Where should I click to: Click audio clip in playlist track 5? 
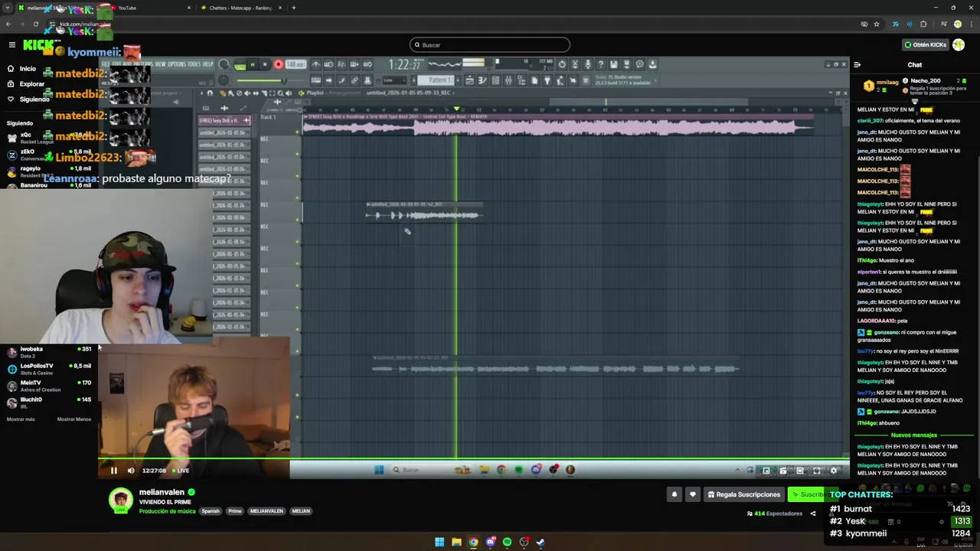424,213
